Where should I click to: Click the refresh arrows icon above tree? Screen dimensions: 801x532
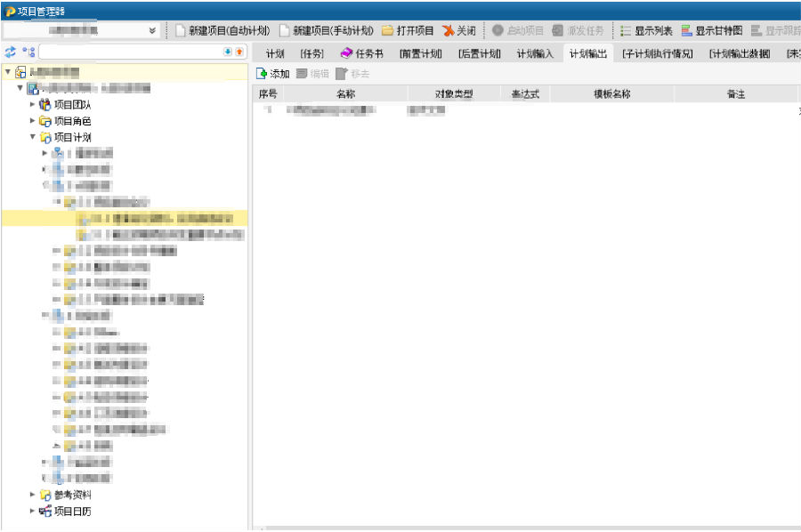pos(11,52)
